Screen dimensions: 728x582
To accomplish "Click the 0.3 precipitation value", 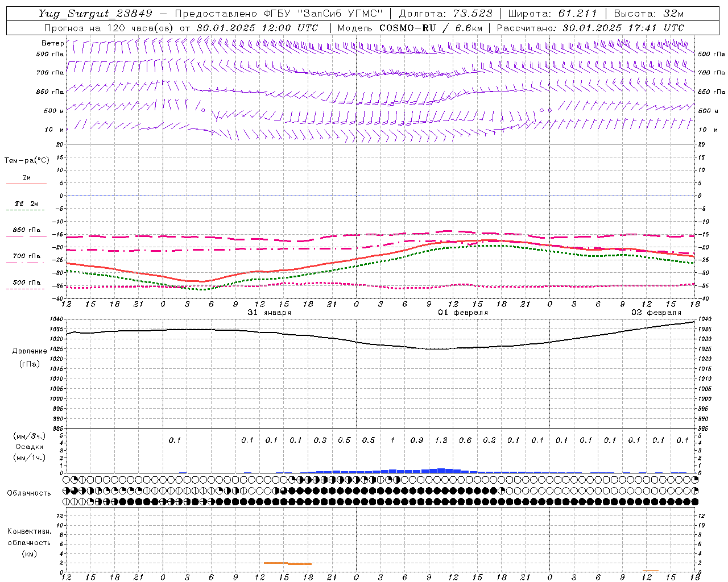I will (x=320, y=440).
